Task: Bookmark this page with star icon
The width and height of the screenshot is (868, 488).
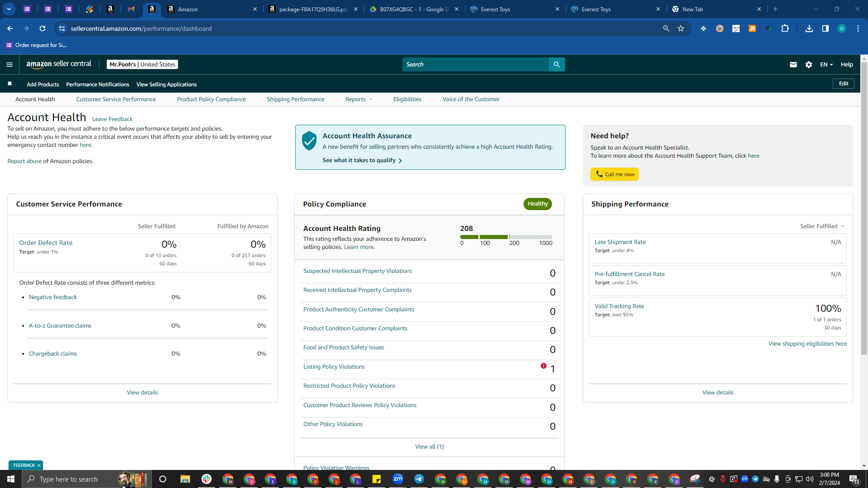Action: pos(681,28)
